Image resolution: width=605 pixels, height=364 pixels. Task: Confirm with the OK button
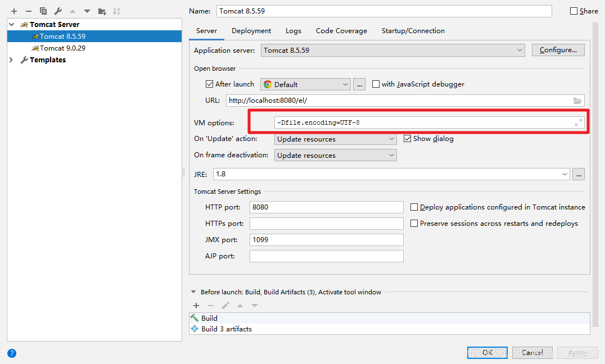pos(487,353)
